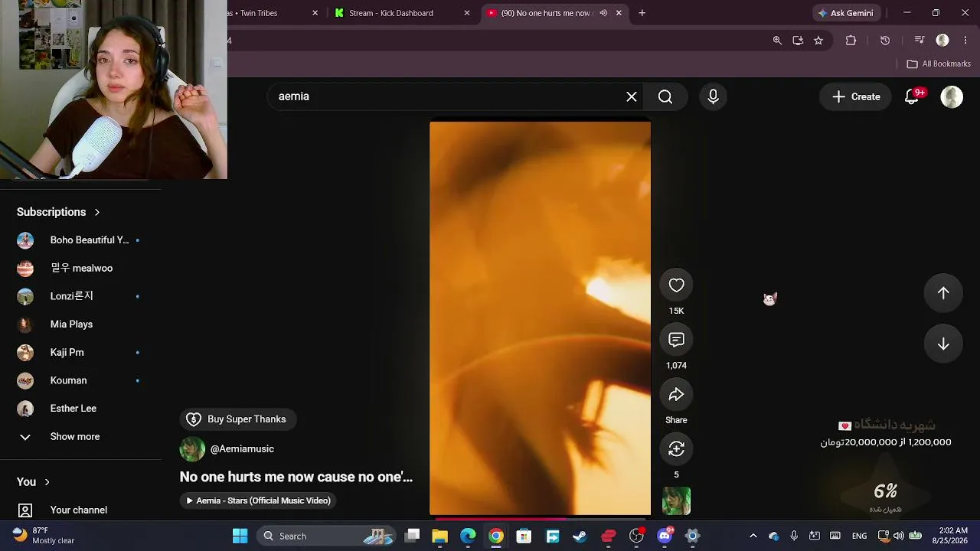Image resolution: width=980 pixels, height=551 pixels.
Task: Click the Buy Super Thanks button
Action: click(x=237, y=419)
